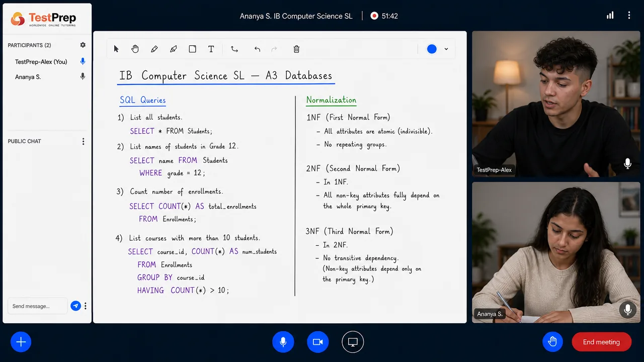The width and height of the screenshot is (644, 362).
Task: Select Ananya S. video tile
Action: [556, 252]
